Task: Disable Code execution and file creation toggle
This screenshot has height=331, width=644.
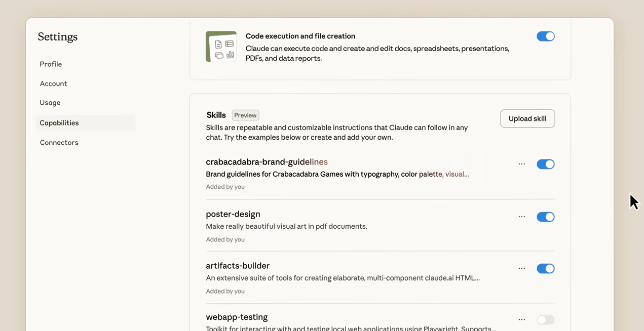Action: click(545, 36)
